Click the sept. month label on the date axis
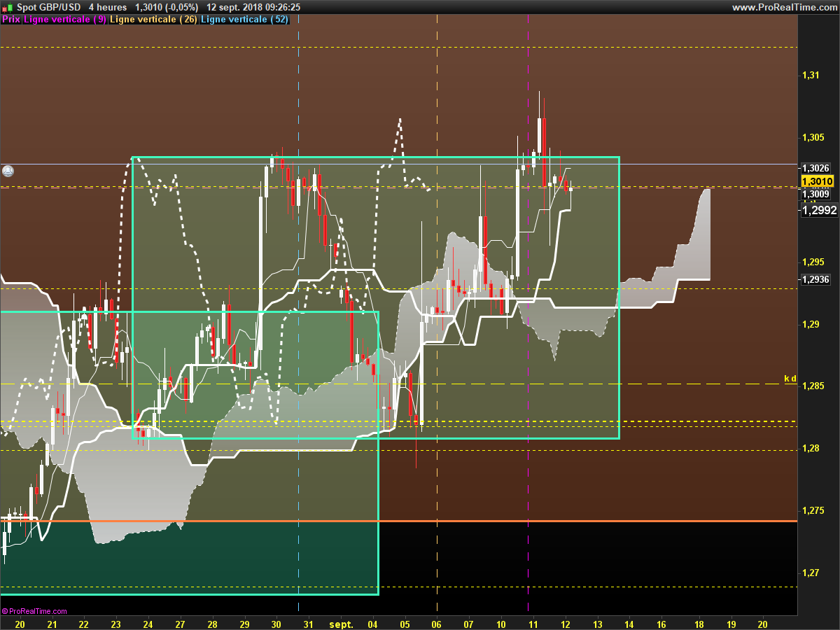 click(x=341, y=623)
